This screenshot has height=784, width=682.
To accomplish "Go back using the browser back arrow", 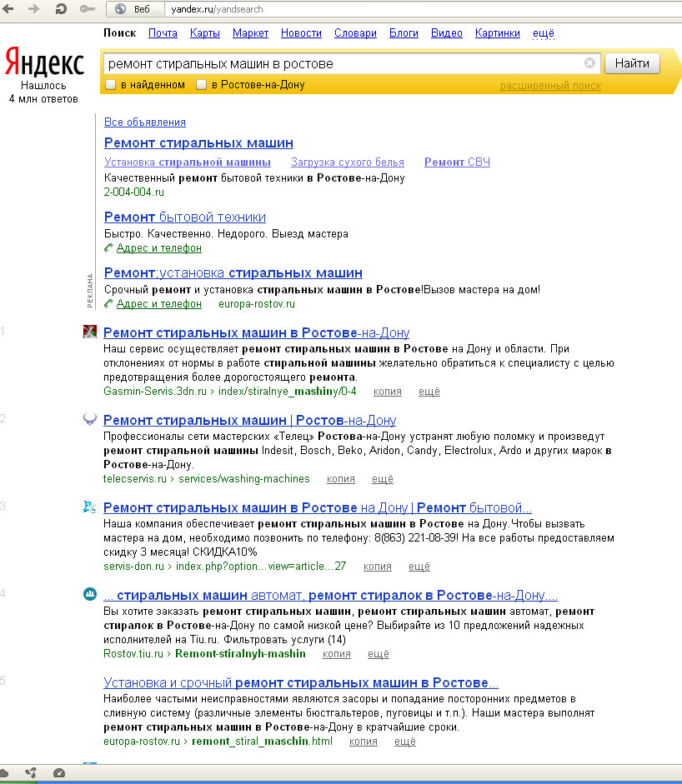I will (8, 8).
